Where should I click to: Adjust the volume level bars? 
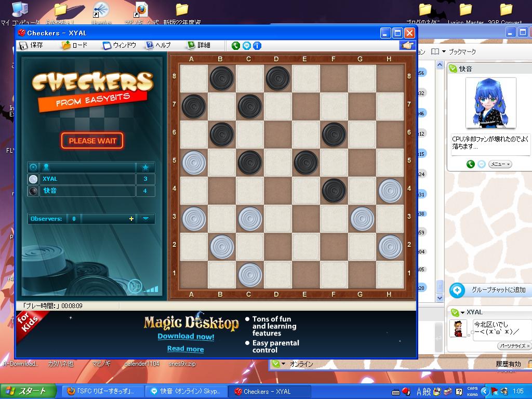coord(151,289)
